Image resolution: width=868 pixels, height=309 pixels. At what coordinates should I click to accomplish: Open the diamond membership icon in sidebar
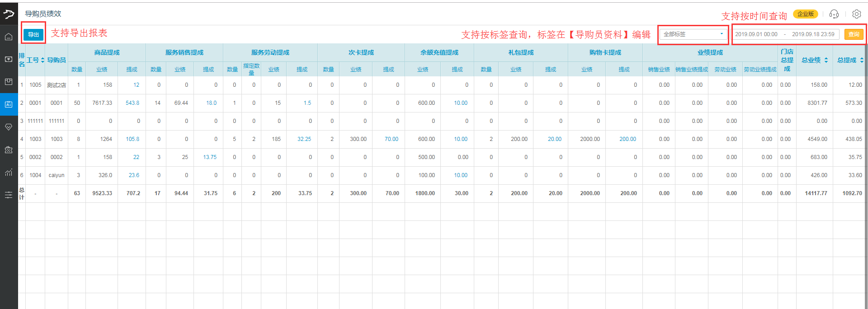(9, 127)
